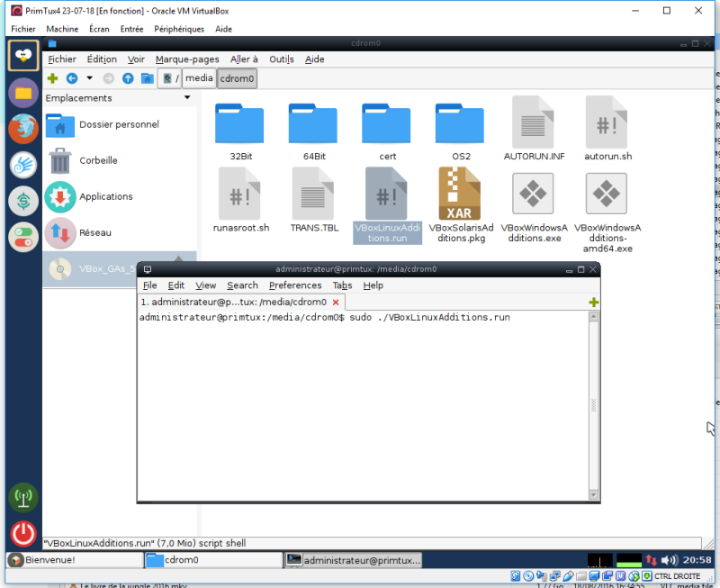
Task: Open the file manager Fichier menu
Action: [x=62, y=59]
